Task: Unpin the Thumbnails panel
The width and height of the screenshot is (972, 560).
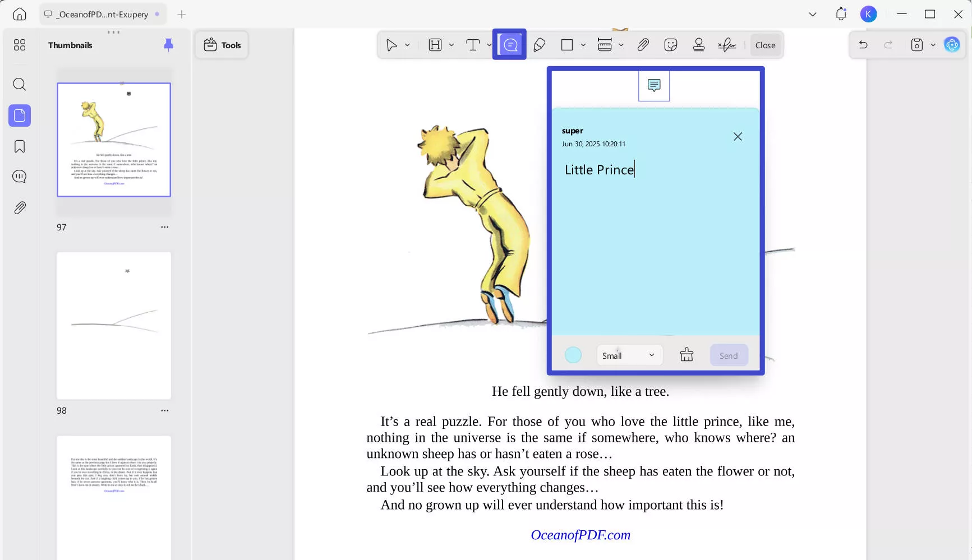Action: [168, 45]
